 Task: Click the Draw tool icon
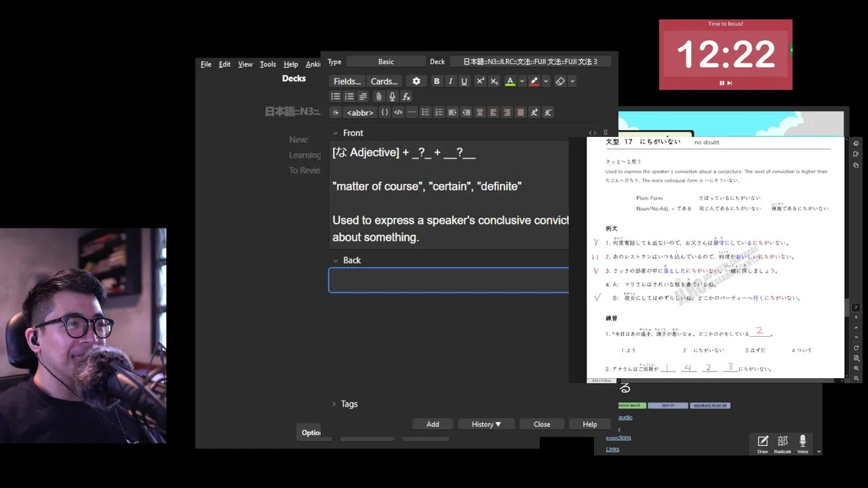pyautogui.click(x=763, y=444)
